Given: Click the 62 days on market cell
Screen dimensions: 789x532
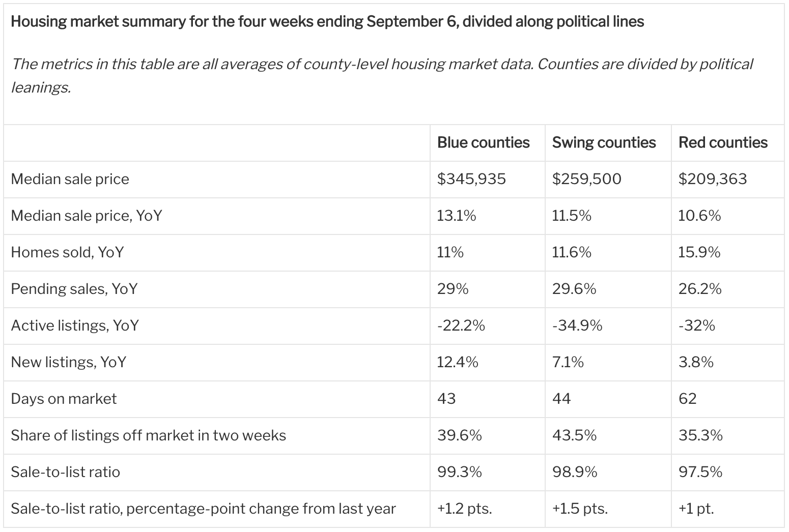Looking at the screenshot, I should [x=687, y=399].
